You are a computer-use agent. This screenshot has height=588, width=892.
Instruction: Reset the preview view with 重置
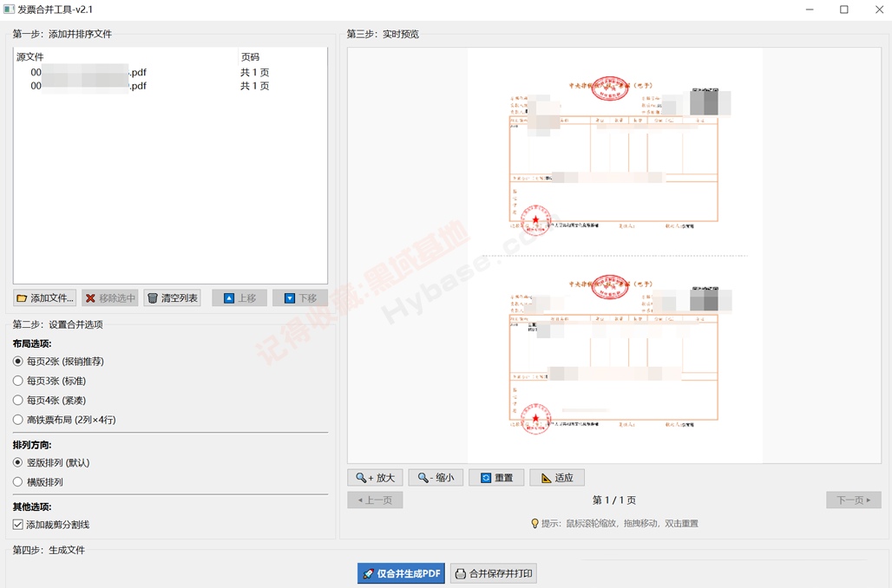496,478
